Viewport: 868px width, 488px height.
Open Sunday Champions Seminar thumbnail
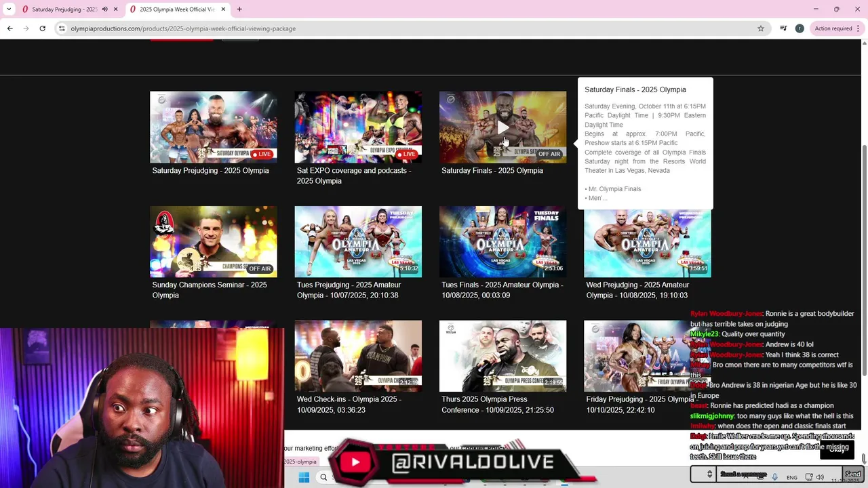(x=214, y=242)
